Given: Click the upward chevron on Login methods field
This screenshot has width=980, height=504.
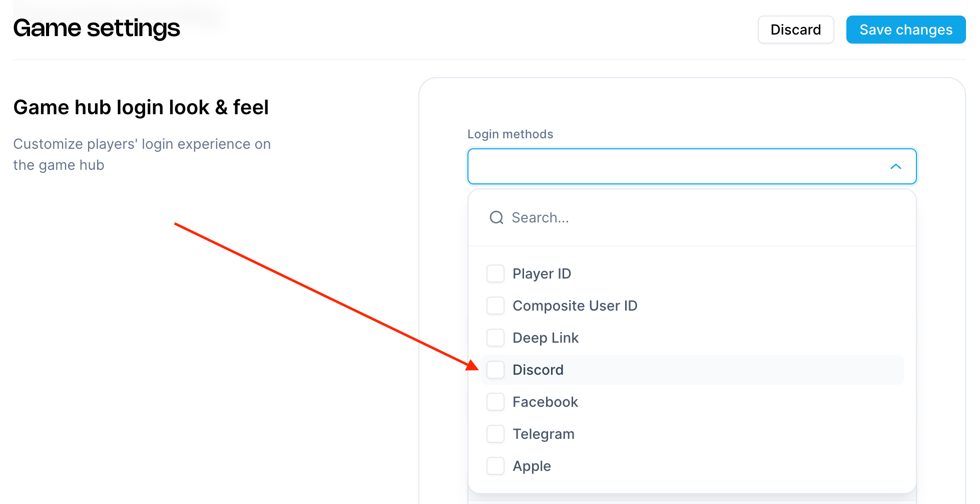Looking at the screenshot, I should tap(896, 166).
